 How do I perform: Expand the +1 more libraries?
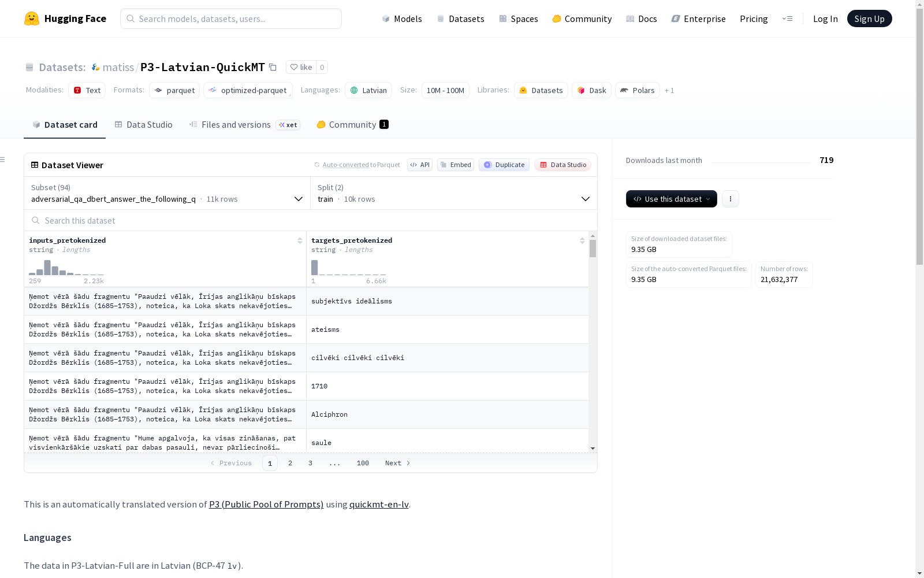tap(669, 90)
